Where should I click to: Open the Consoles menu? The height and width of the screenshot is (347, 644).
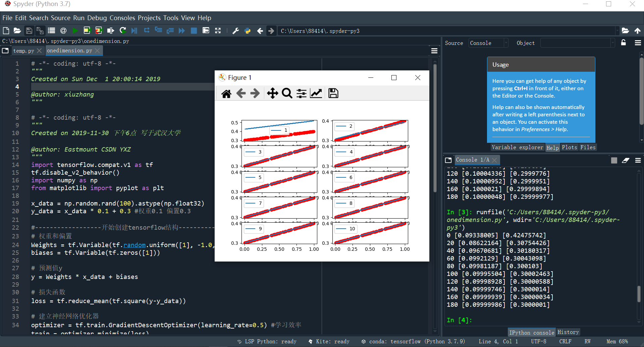pos(122,18)
